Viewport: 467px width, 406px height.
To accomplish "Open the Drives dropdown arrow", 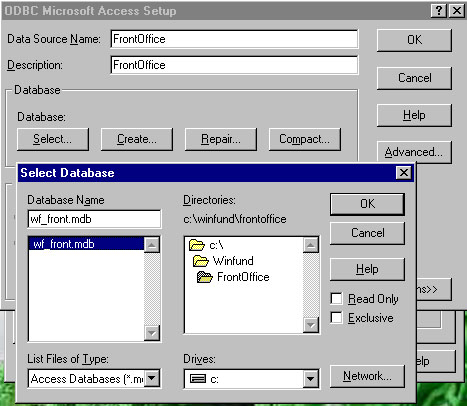I will tap(310, 379).
